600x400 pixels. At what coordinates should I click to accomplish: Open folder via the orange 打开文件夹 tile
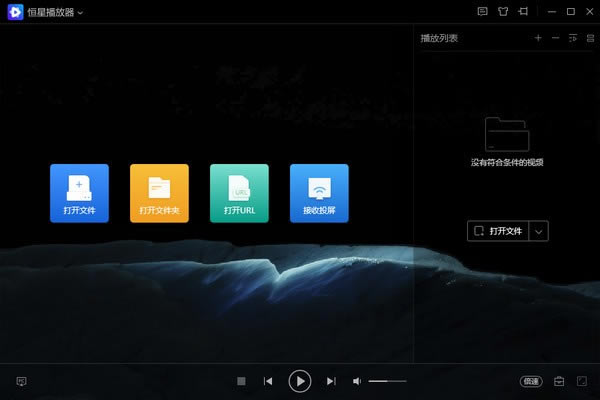point(159,192)
